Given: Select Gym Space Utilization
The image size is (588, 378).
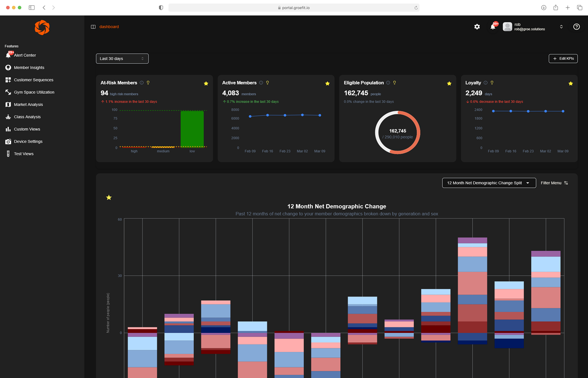Looking at the screenshot, I should coord(34,92).
